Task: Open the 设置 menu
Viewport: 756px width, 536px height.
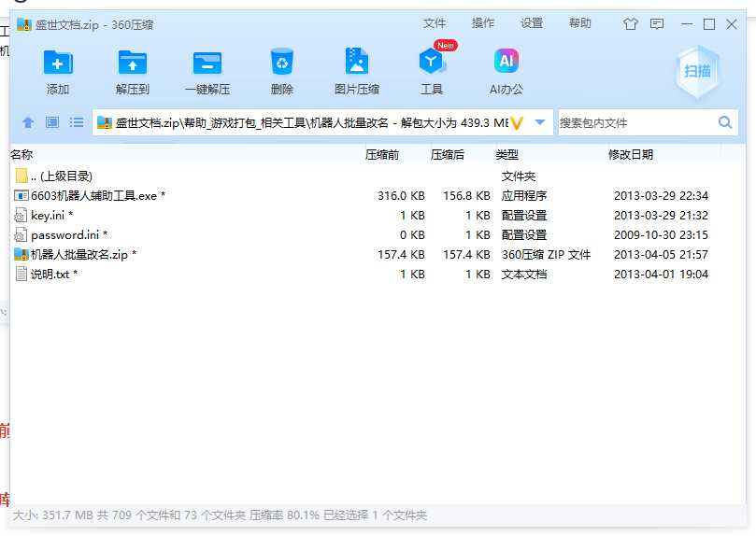Action: [x=532, y=23]
